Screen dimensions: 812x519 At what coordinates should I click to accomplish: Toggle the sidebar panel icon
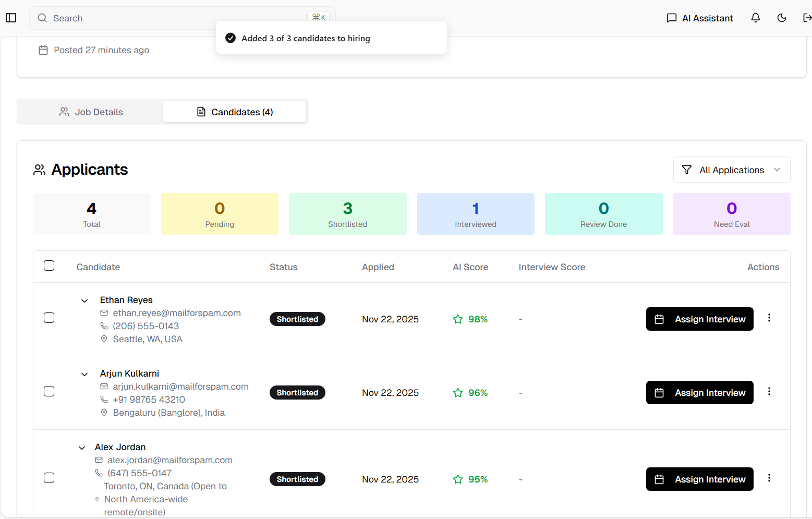(x=11, y=18)
